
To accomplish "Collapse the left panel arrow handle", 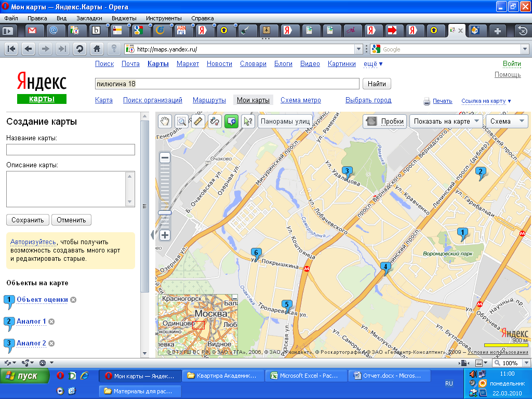I will 152,234.
